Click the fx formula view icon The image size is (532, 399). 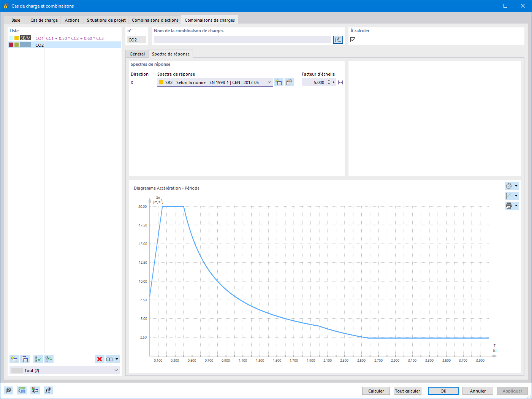point(48,390)
